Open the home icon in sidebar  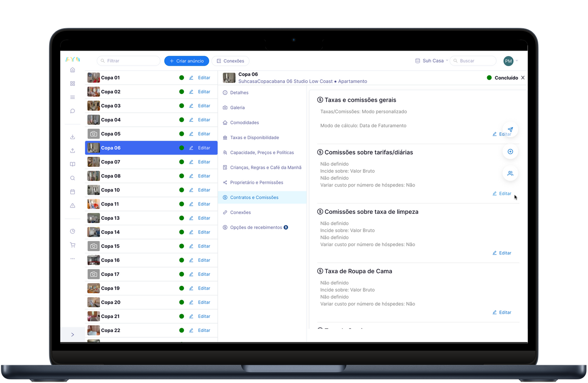(x=73, y=70)
